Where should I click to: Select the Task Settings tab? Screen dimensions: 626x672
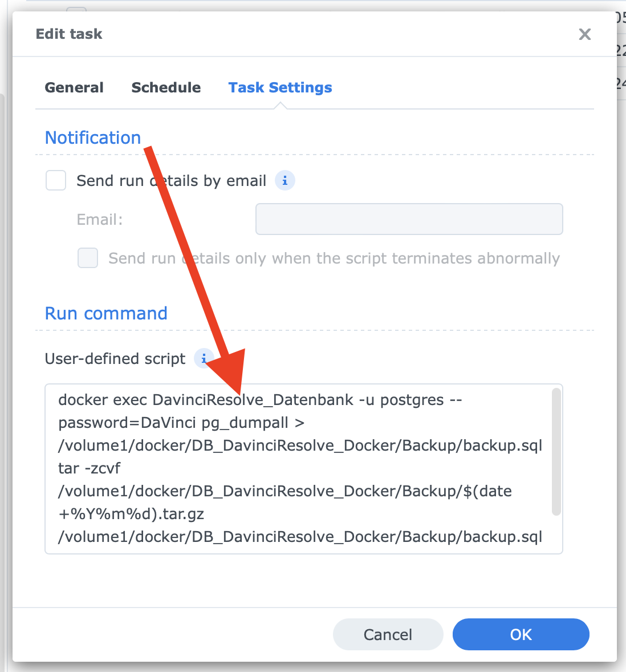[280, 87]
